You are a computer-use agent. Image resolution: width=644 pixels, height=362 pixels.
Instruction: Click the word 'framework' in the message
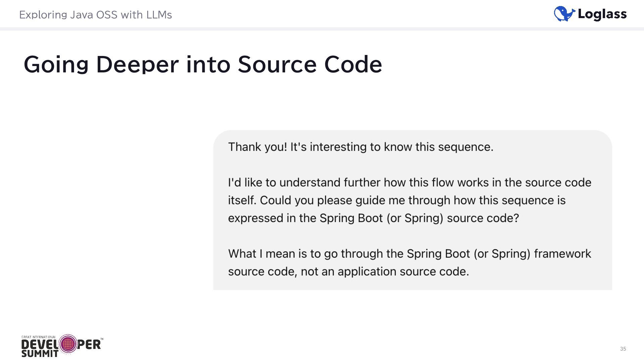coord(562,253)
